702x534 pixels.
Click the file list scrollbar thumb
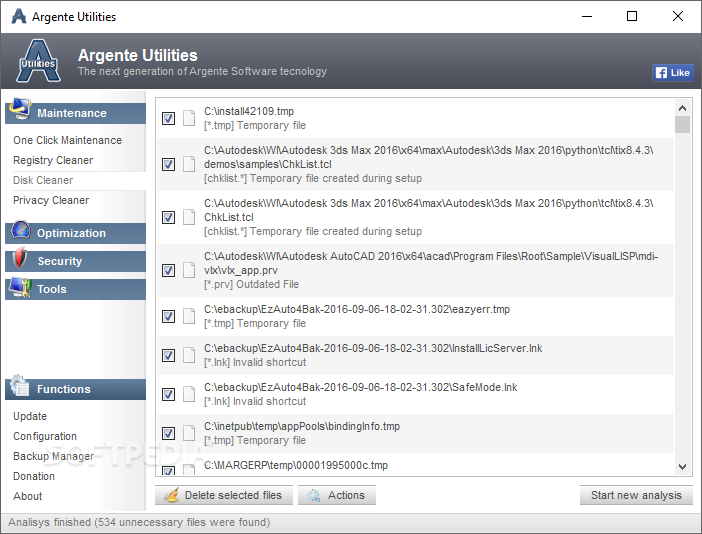tap(682, 124)
